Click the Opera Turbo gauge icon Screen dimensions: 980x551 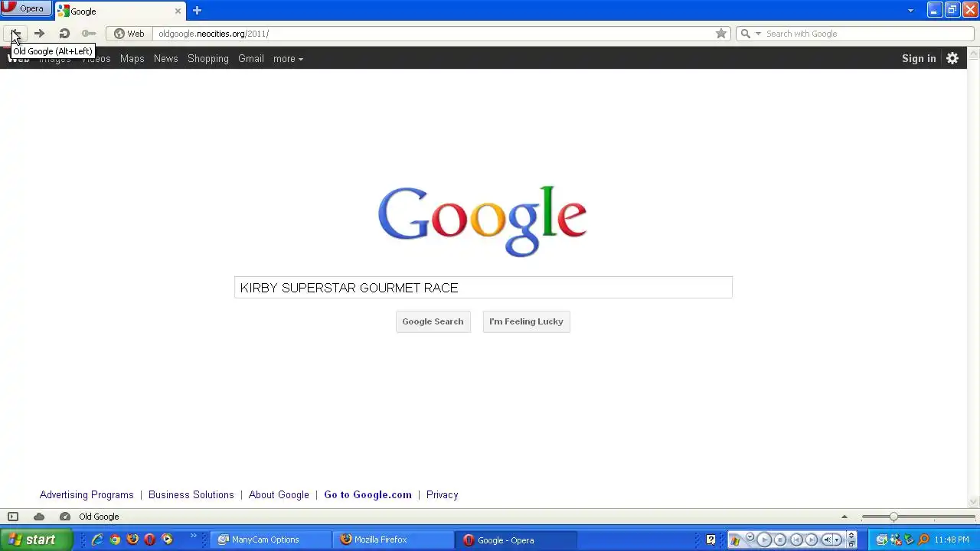click(x=65, y=517)
